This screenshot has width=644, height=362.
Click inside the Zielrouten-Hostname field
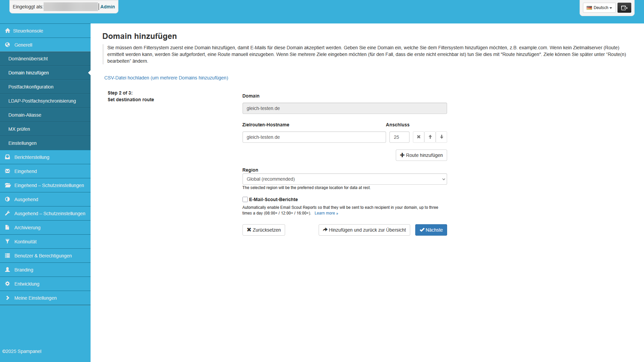point(314,137)
